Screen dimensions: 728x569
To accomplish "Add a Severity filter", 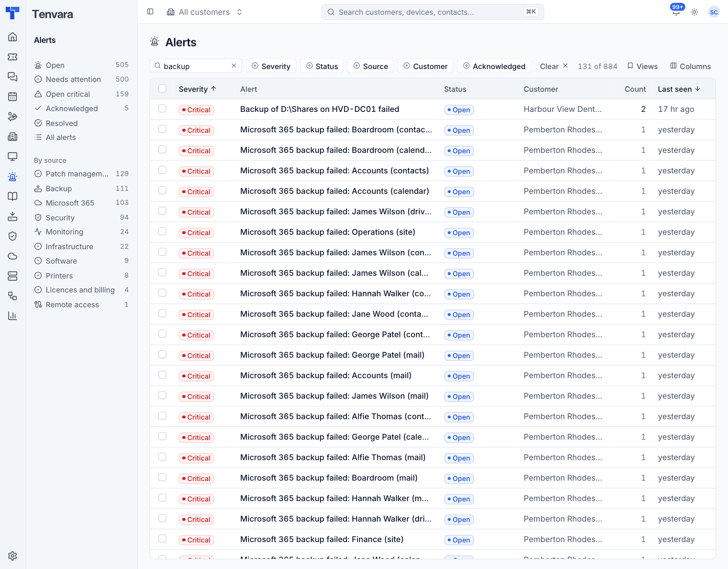I will coord(271,66).
